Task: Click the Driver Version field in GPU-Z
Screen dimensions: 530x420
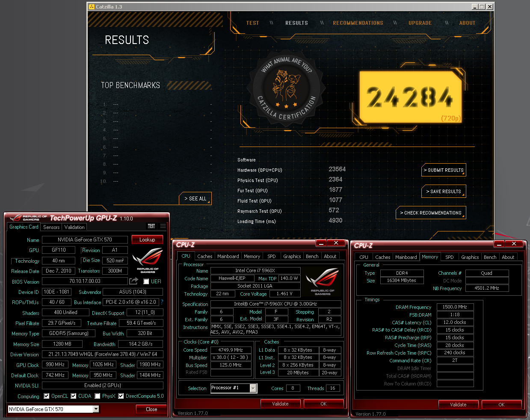Action: (102, 354)
